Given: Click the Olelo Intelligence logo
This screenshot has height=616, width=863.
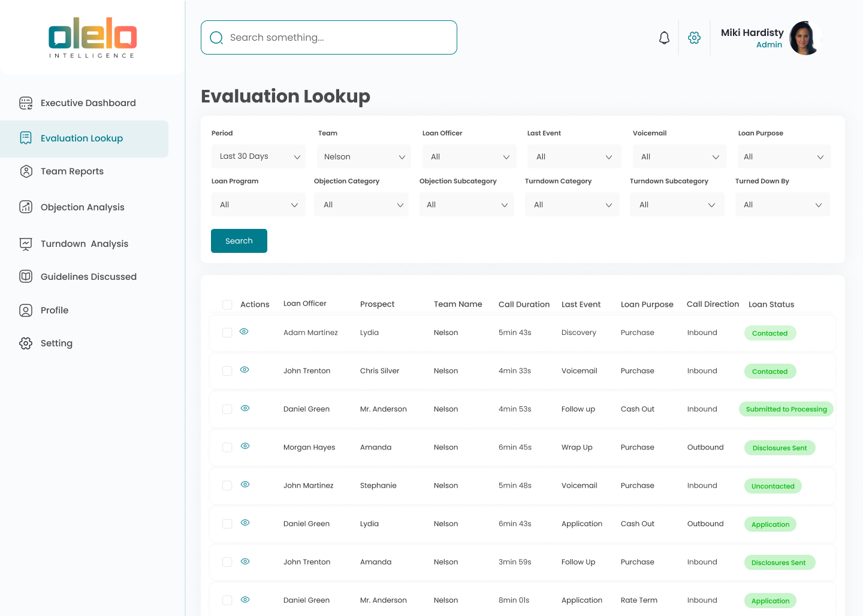Looking at the screenshot, I should coord(92,38).
